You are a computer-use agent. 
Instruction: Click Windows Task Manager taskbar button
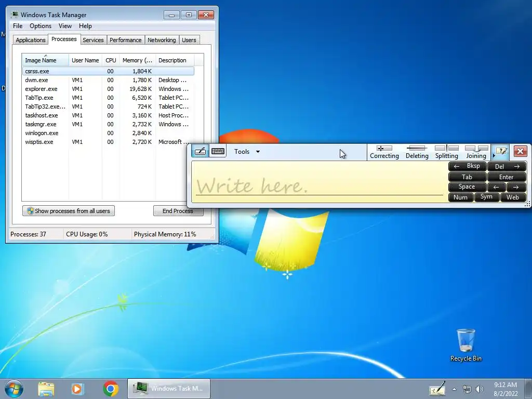169,389
